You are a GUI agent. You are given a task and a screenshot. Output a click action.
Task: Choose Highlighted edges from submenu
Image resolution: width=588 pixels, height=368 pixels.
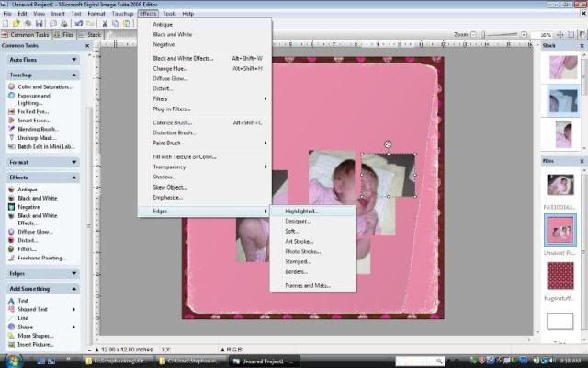(x=312, y=211)
